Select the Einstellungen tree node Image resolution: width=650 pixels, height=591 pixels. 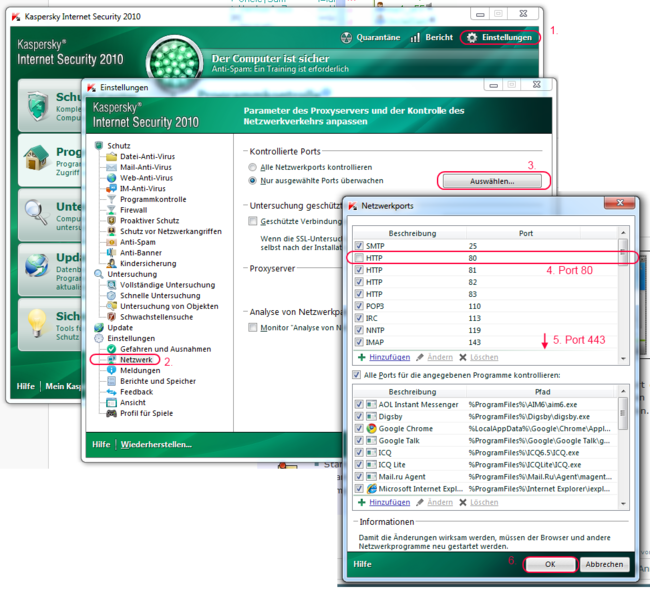click(x=131, y=339)
